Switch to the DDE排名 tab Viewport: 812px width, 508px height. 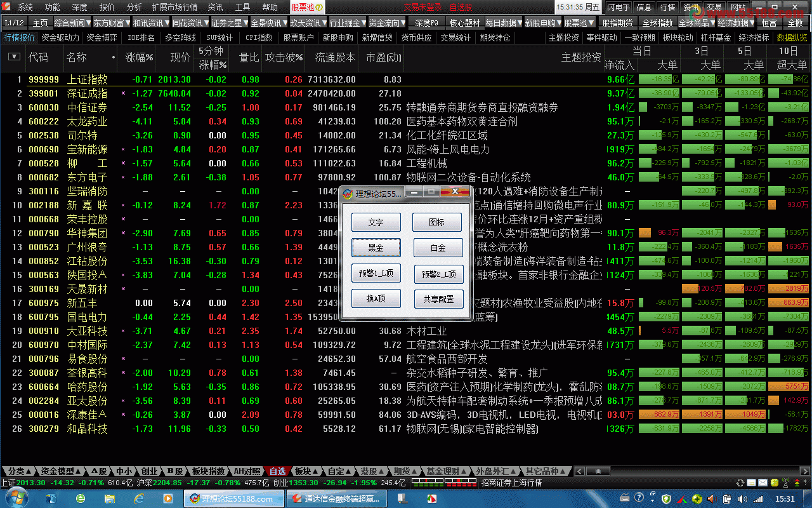coord(141,37)
